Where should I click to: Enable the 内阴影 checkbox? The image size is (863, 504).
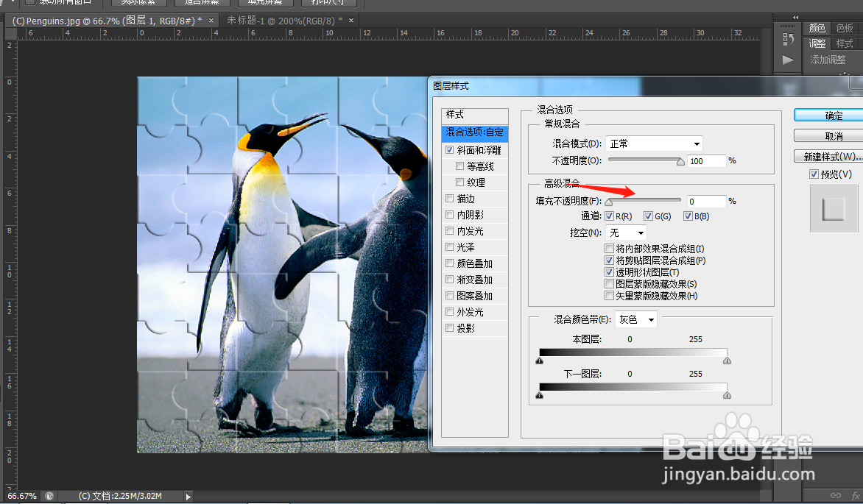[x=450, y=214]
